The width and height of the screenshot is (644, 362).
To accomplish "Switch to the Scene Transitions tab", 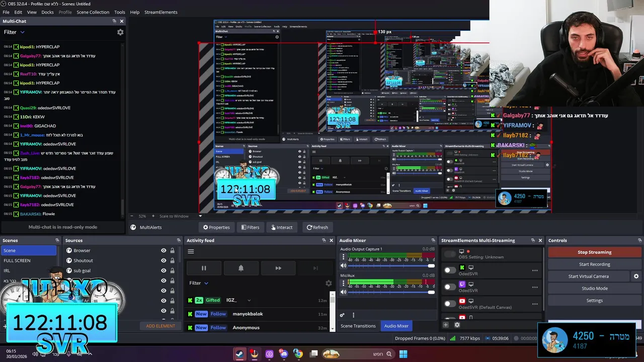I will pyautogui.click(x=358, y=326).
